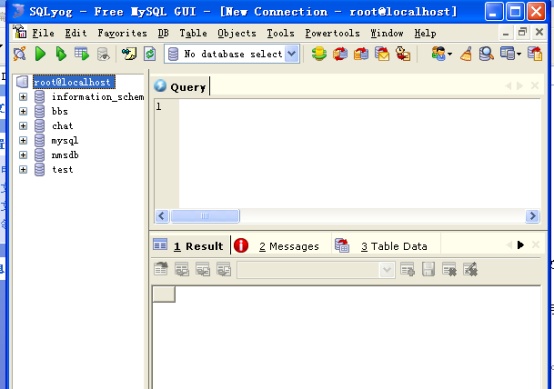554x389 pixels.
Task: Run the query with green play button
Action: (40, 54)
